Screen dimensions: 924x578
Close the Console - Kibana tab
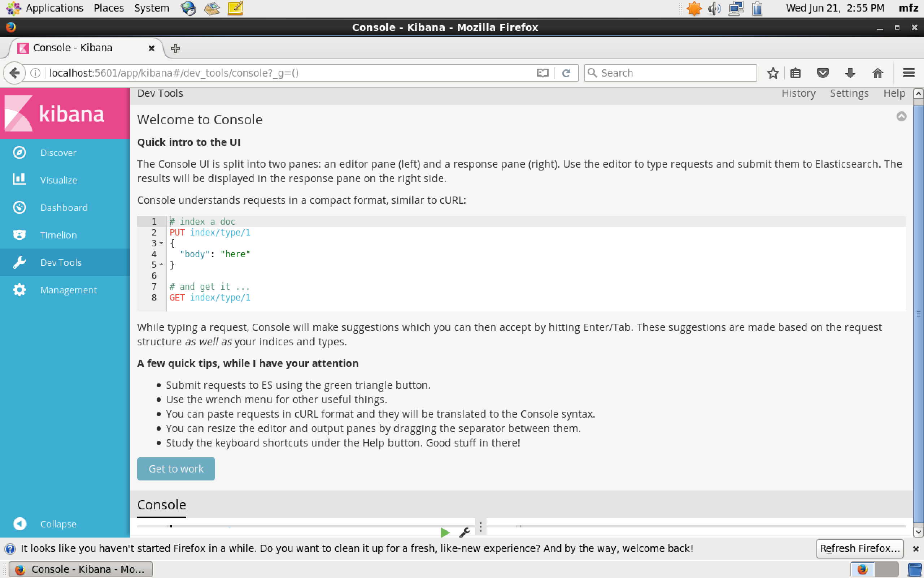coord(152,48)
